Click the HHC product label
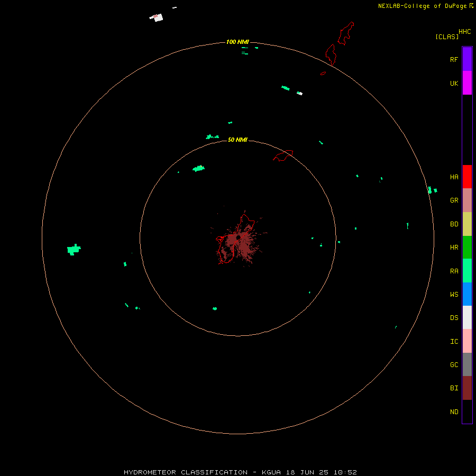Image resolution: width=476 pixels, height=476 pixels. click(x=464, y=32)
